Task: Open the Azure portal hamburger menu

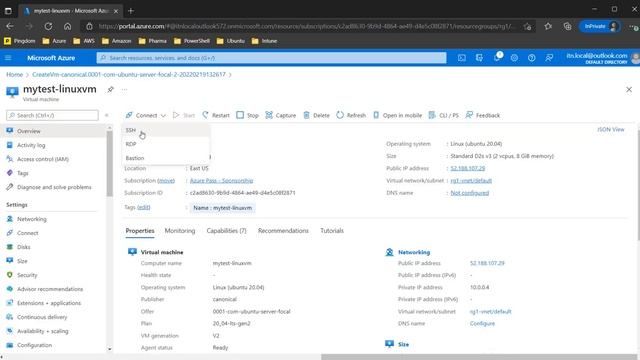Action: pyautogui.click(x=8, y=58)
